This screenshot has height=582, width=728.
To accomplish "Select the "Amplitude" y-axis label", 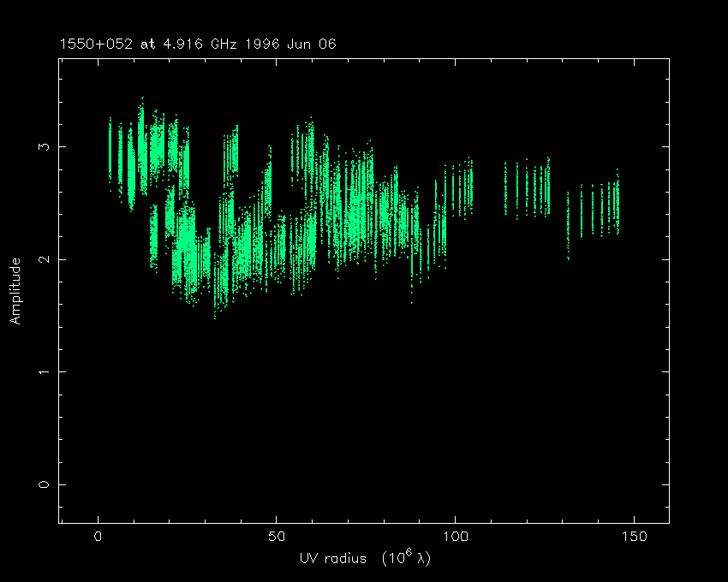I will point(15,291).
